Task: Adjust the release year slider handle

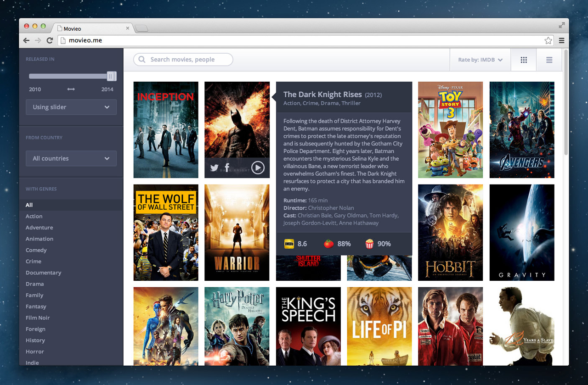Action: point(111,76)
